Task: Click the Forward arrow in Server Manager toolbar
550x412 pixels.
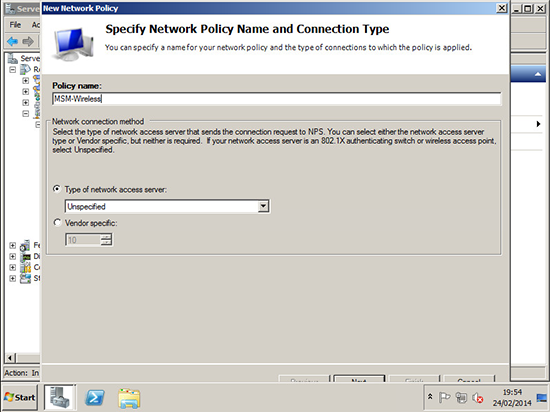Action: coord(28,41)
